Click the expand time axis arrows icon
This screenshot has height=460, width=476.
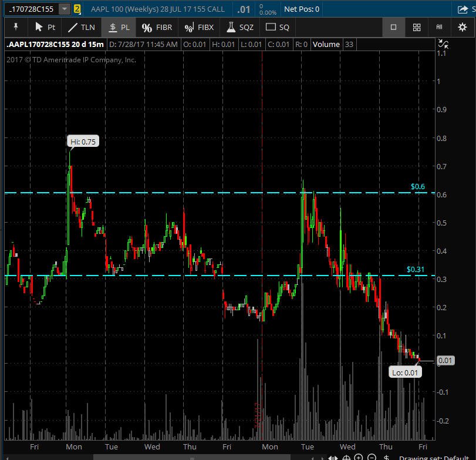[x=333, y=458]
